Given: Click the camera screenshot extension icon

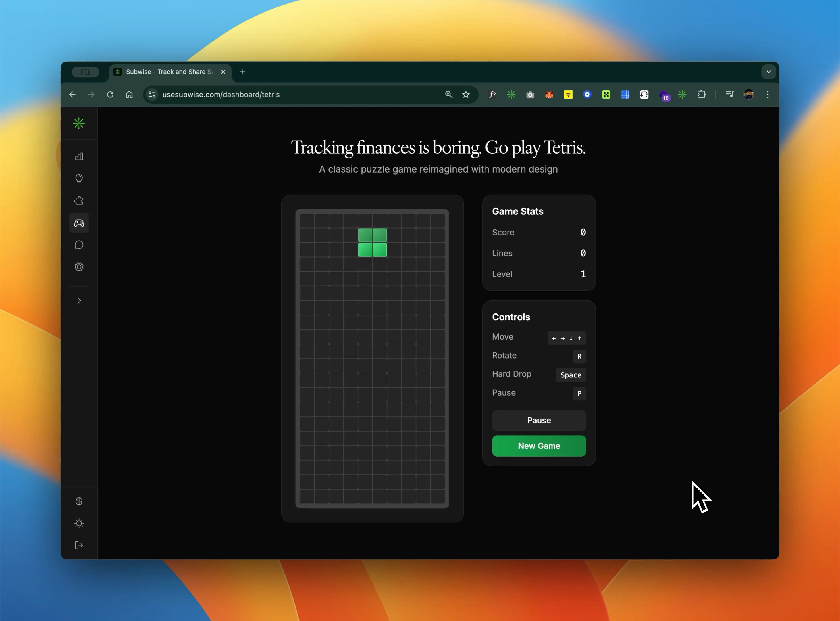Looking at the screenshot, I should [530, 95].
